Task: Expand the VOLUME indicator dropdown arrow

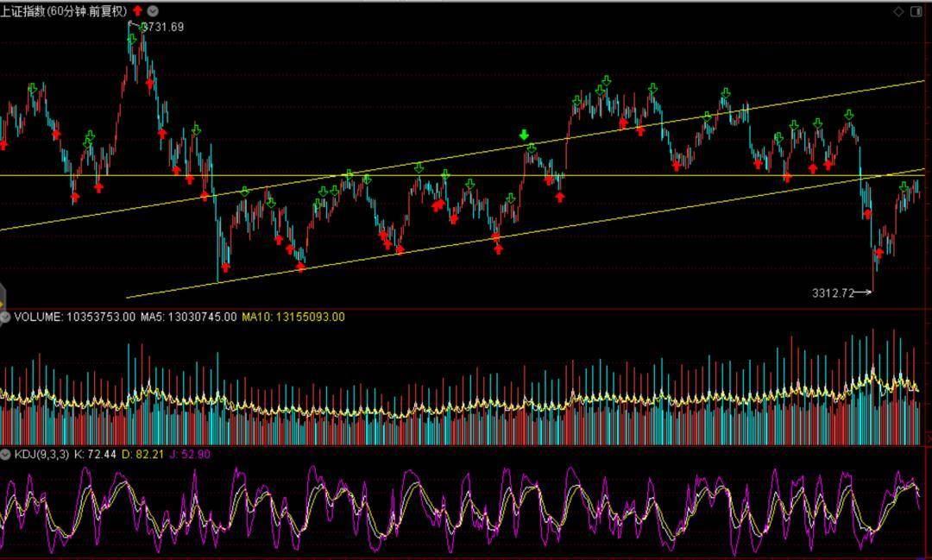Action: (5, 317)
